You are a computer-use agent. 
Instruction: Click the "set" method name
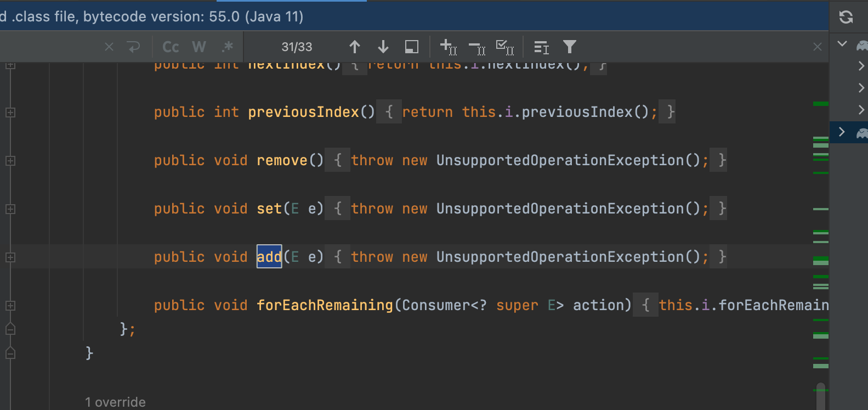[x=269, y=209]
